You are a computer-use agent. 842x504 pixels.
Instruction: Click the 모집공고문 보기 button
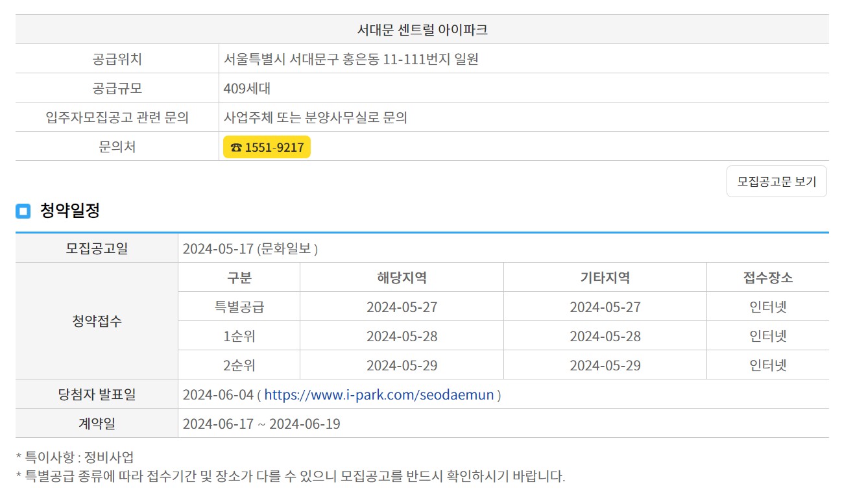776,182
